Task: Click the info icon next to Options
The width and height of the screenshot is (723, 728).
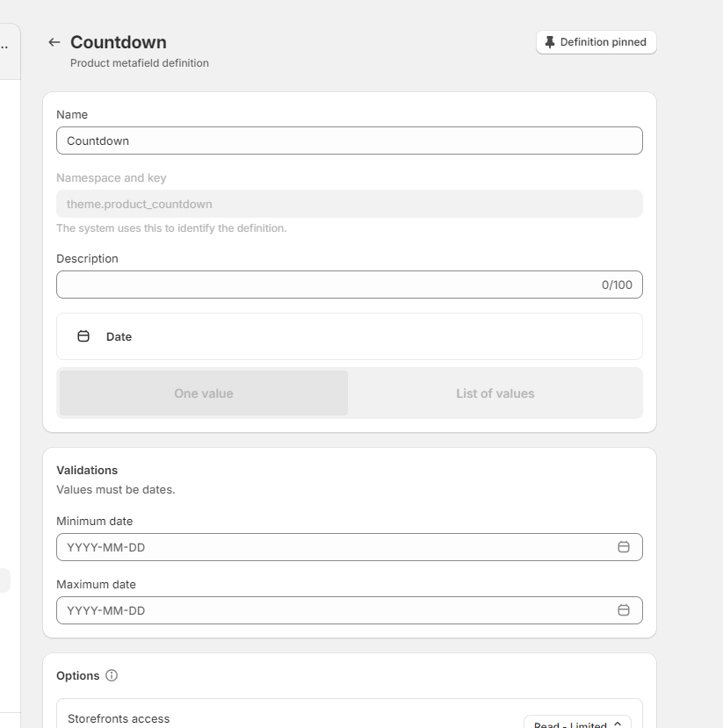Action: (x=112, y=675)
